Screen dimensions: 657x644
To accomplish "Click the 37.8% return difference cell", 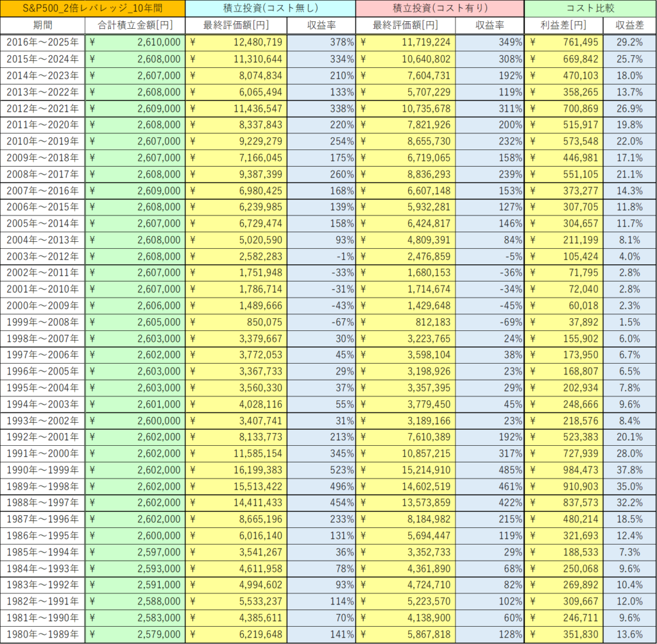I will click(629, 470).
